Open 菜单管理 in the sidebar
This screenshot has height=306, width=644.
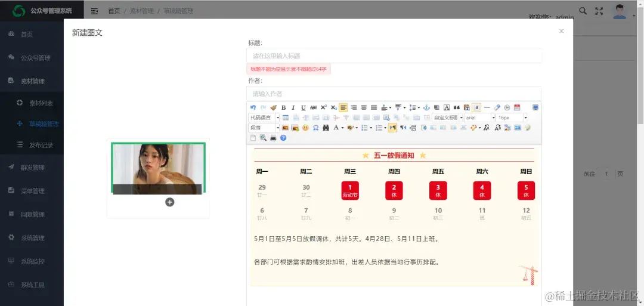(x=32, y=191)
